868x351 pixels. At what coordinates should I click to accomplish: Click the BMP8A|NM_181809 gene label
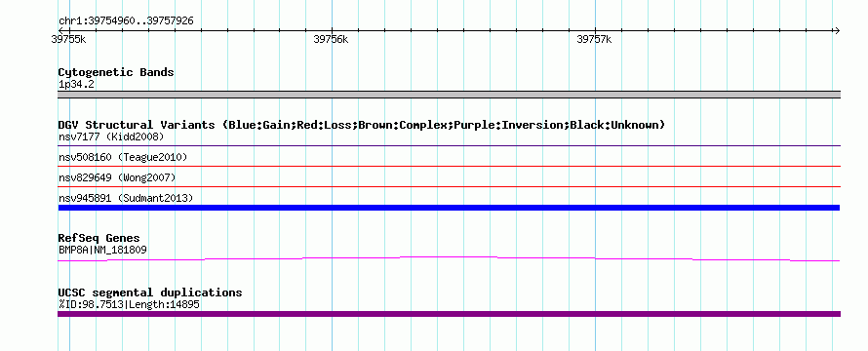(103, 251)
